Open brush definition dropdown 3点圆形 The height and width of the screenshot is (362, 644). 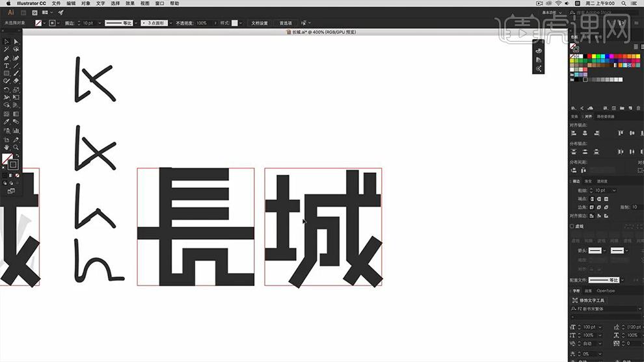pos(170,23)
